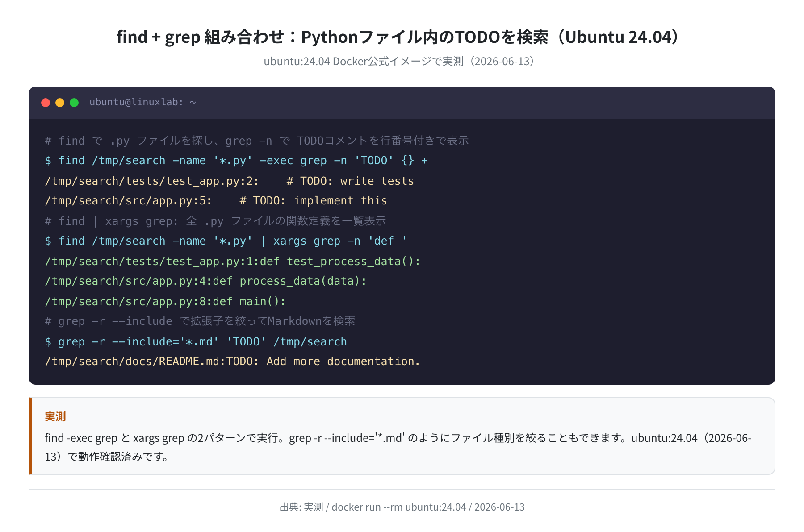804x532 pixels.
Task: Click the note paragraph beginning 'find -exec grep と xargs'
Action: point(398,447)
